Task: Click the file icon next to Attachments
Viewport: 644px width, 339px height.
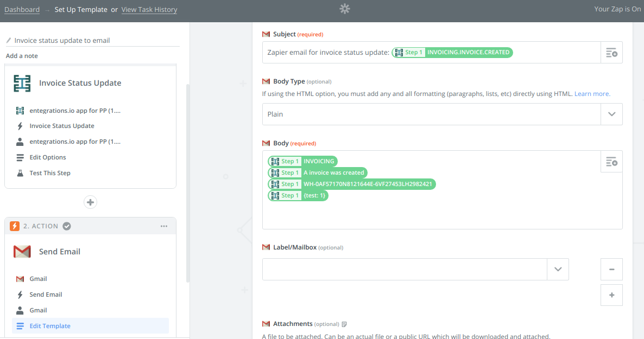Action: pos(344,324)
